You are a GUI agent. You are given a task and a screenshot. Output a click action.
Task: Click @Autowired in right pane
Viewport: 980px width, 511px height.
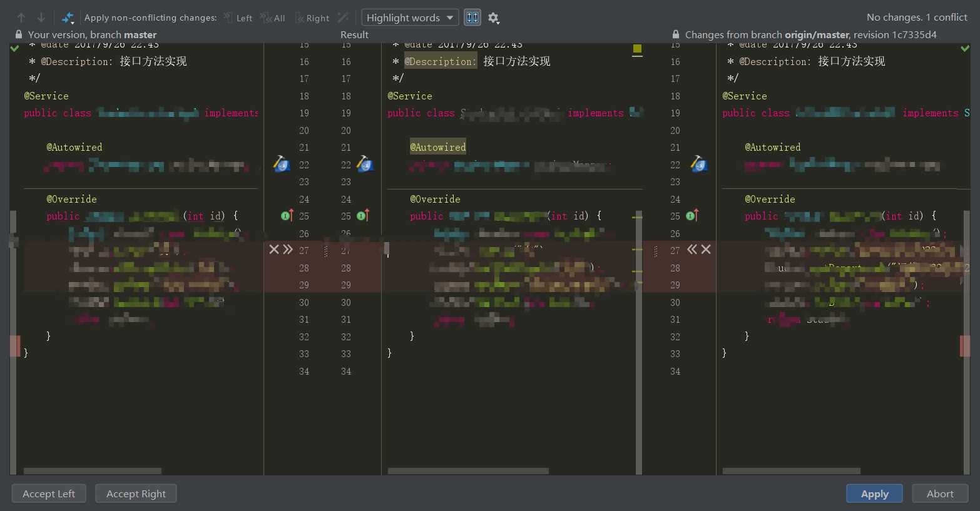pyautogui.click(x=772, y=147)
